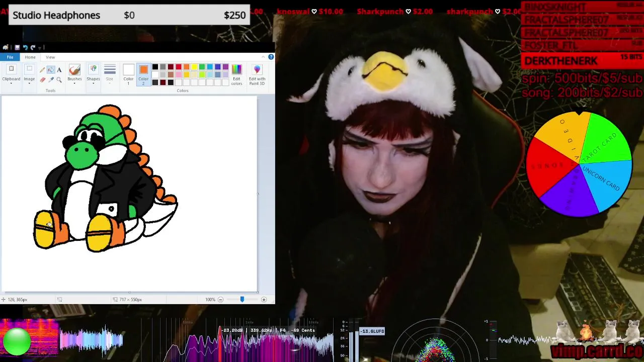Select the Eraser tool
644x362 pixels.
point(43,79)
